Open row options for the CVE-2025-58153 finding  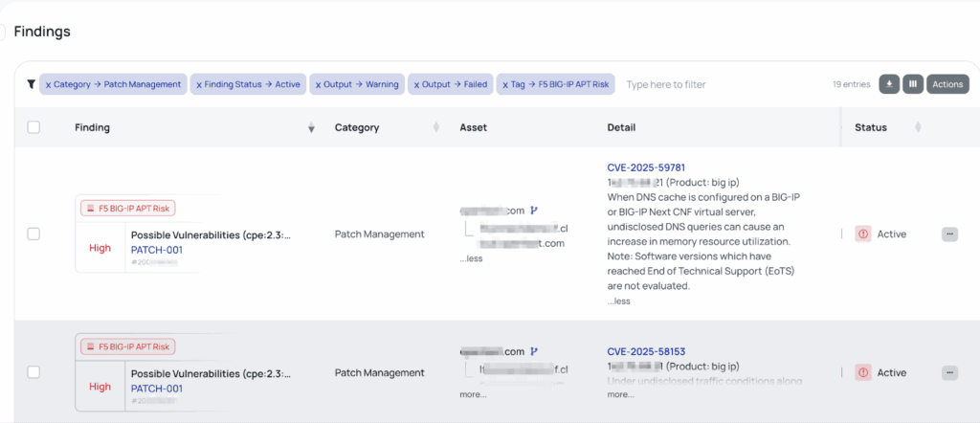[x=949, y=372]
